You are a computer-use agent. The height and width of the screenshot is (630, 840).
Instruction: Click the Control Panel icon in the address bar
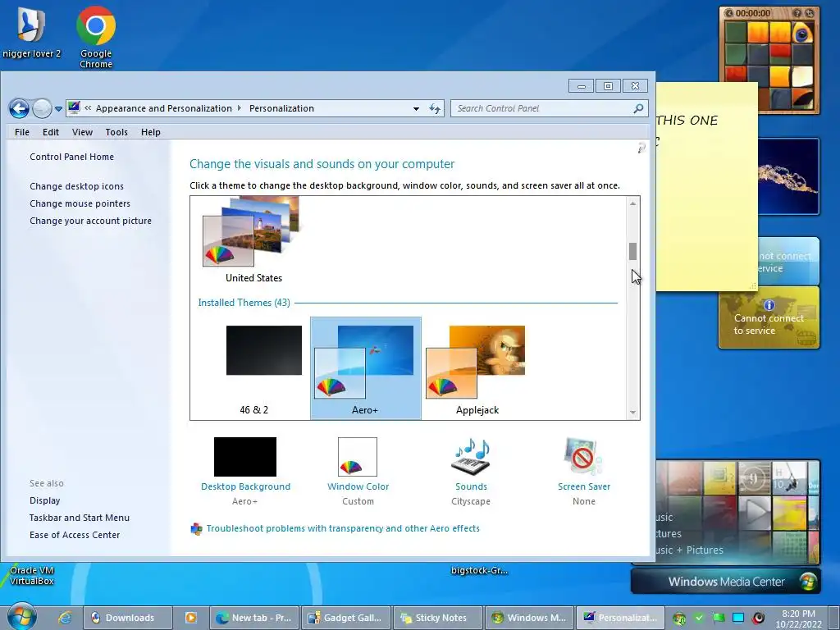(x=74, y=107)
